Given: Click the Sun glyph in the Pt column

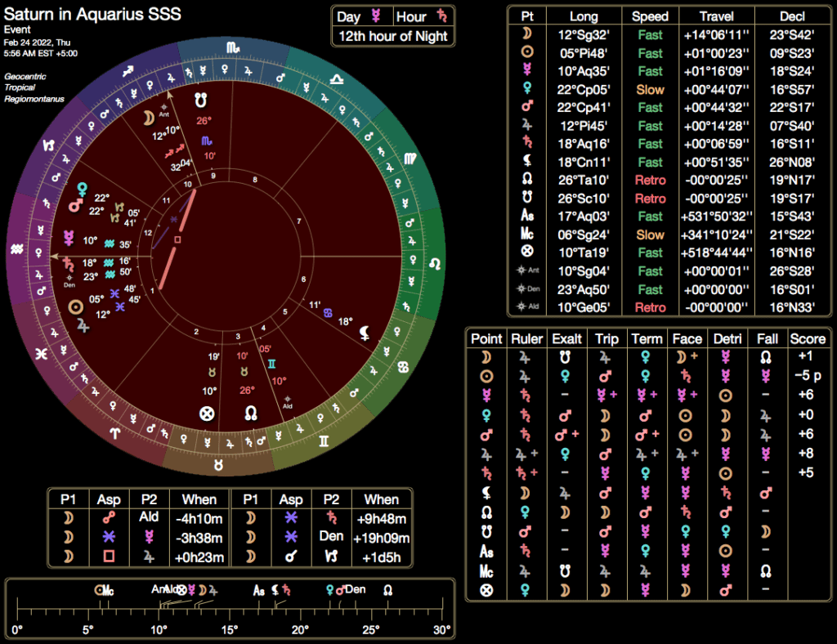Looking at the screenshot, I should (x=527, y=51).
